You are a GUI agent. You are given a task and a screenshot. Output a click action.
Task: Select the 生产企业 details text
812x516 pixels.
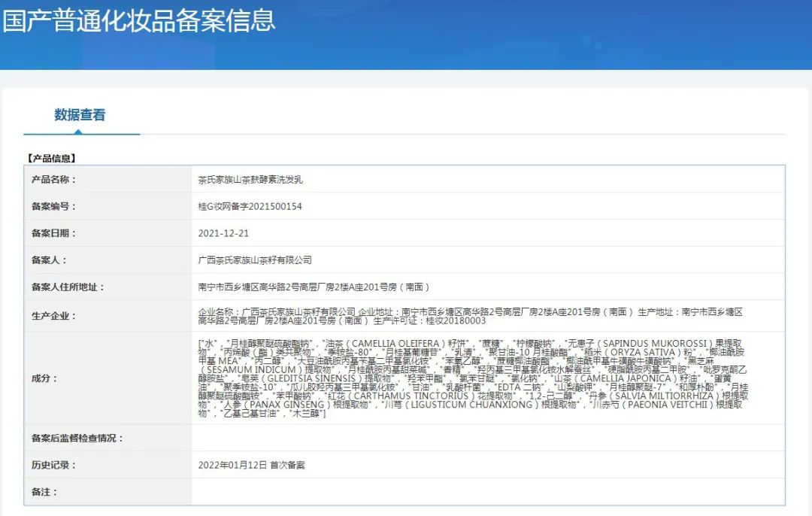point(470,316)
